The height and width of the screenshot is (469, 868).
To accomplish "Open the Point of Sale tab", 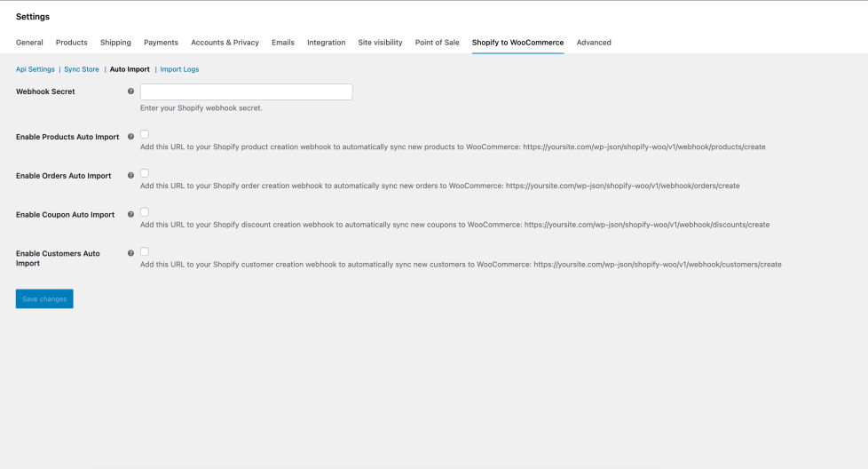I will [x=437, y=43].
